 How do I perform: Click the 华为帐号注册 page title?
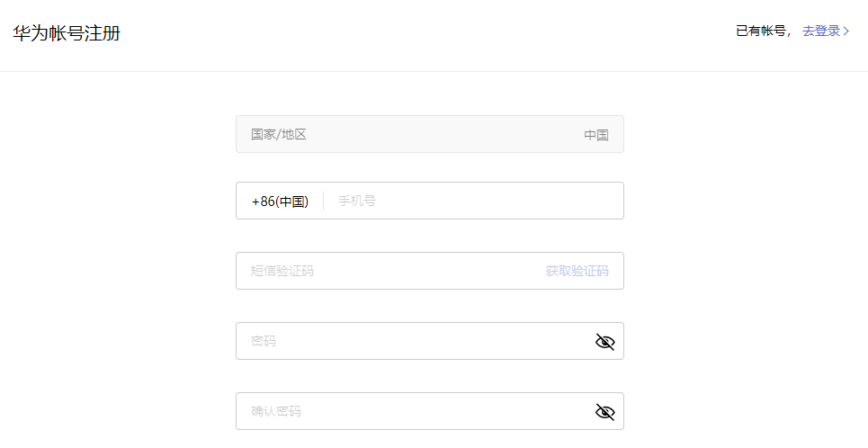tap(67, 34)
